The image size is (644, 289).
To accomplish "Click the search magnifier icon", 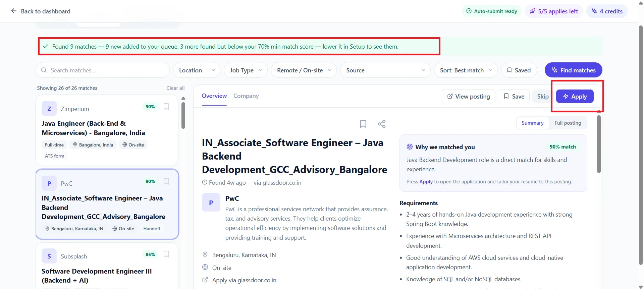I will (44, 70).
